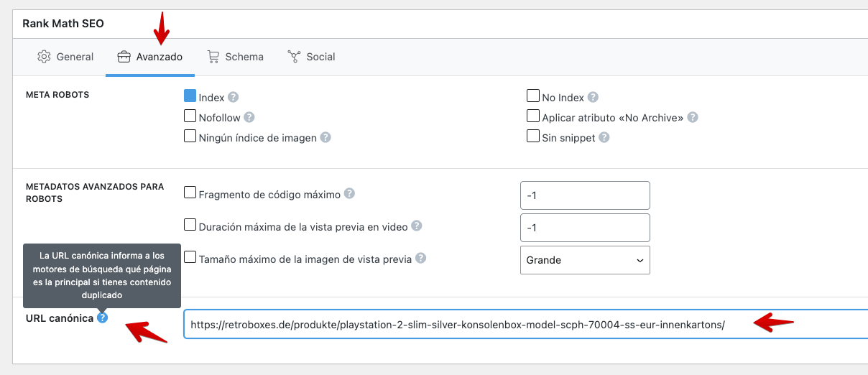Open the Schema tab
This screenshot has height=375, width=868.
235,57
